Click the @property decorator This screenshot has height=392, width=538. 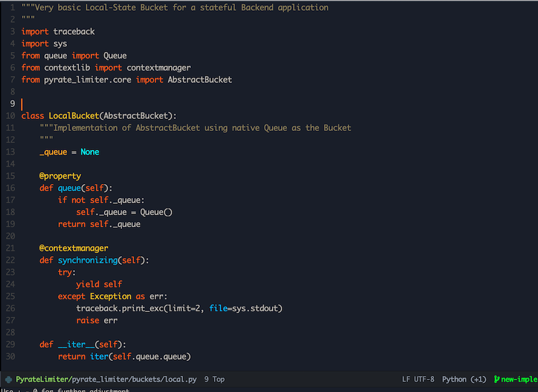coord(60,176)
